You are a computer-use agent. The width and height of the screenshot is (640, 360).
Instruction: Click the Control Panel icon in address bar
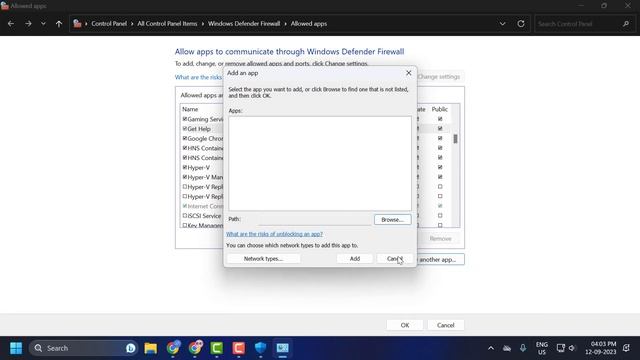pos(77,24)
